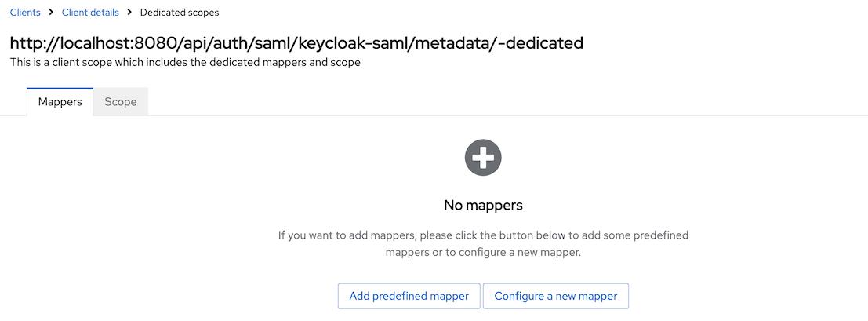Click the chevron before Dedicated scopes
Viewport: 868px width, 321px height.
129,13
